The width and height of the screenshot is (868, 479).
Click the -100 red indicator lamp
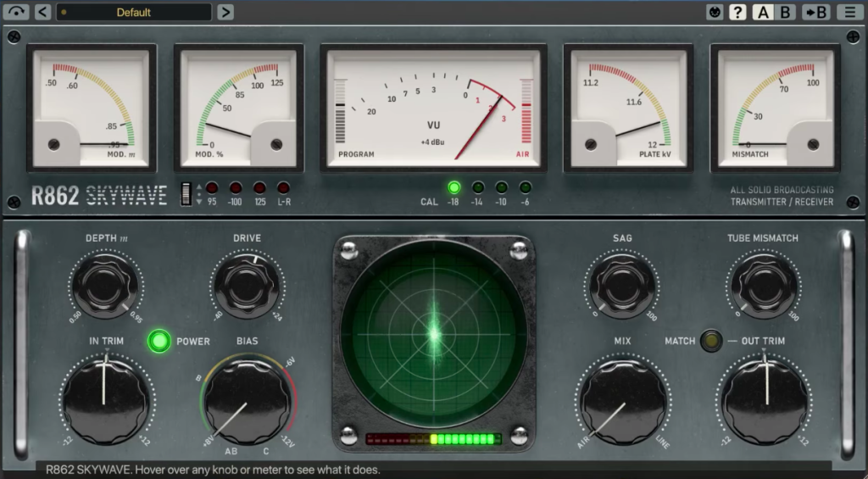[x=236, y=187]
